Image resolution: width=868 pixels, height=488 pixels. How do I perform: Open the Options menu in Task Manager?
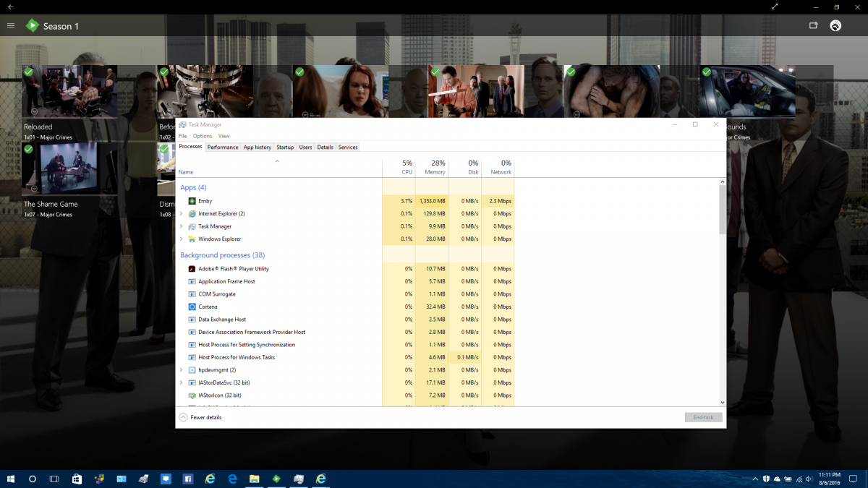[203, 136]
